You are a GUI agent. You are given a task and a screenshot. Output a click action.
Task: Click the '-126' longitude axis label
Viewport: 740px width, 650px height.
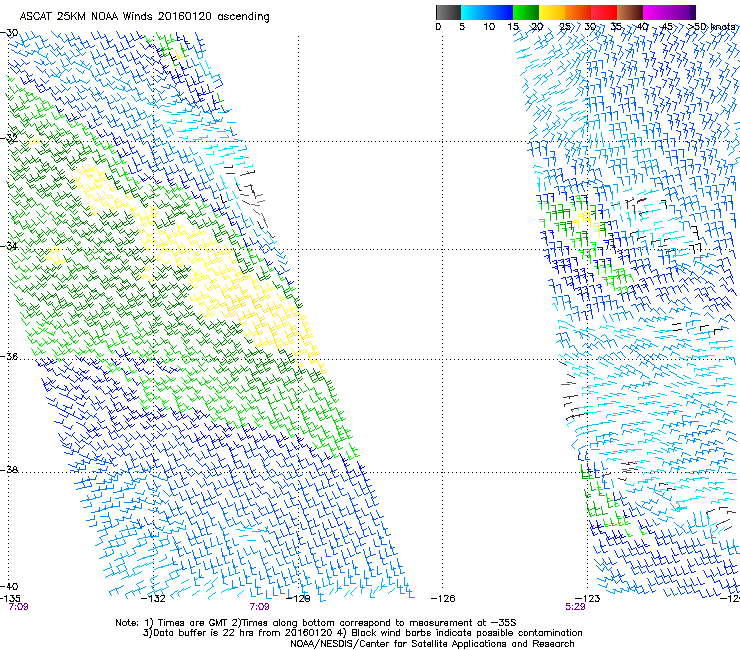pyautogui.click(x=443, y=599)
